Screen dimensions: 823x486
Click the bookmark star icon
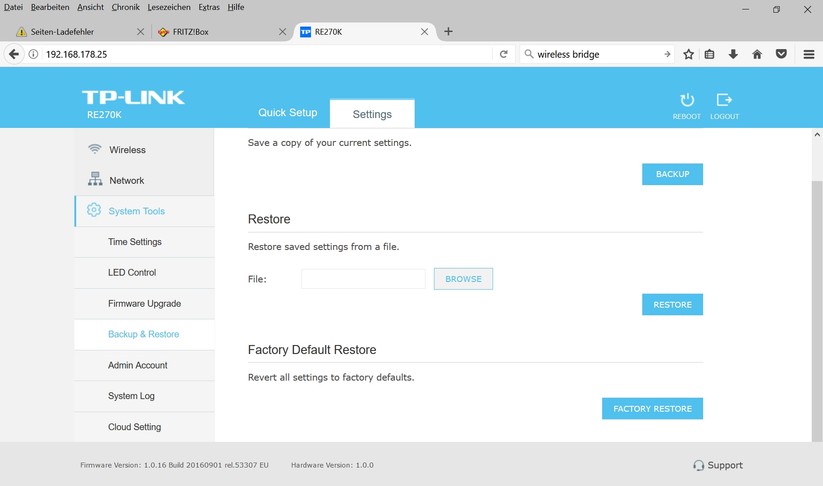click(x=688, y=54)
